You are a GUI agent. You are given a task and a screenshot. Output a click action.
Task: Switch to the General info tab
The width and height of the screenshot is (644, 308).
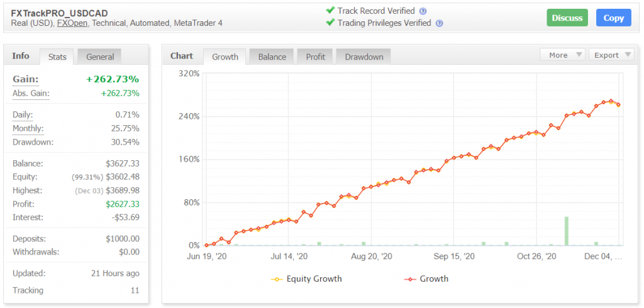(x=100, y=57)
